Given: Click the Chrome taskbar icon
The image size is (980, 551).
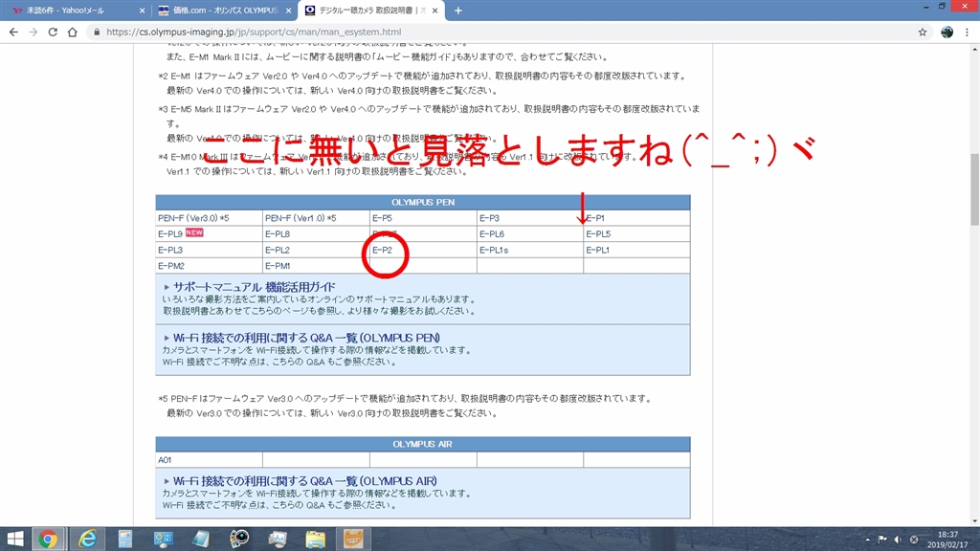Looking at the screenshot, I should [x=48, y=539].
